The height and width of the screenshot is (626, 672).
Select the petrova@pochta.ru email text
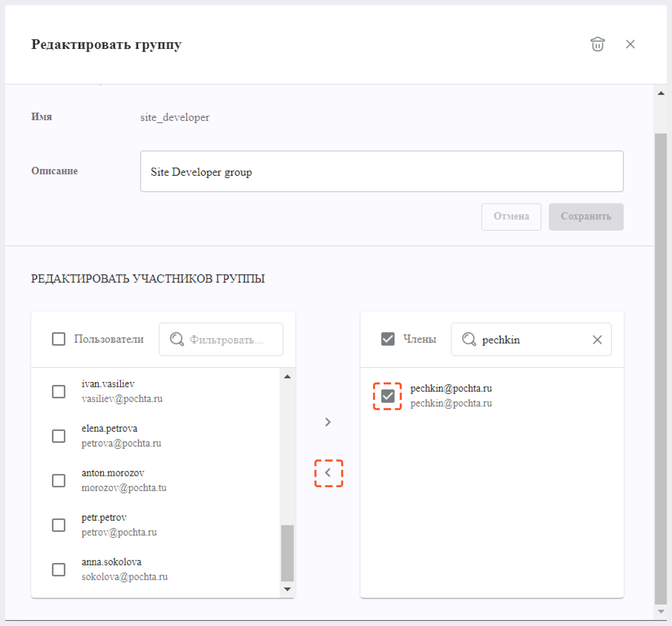(x=121, y=443)
